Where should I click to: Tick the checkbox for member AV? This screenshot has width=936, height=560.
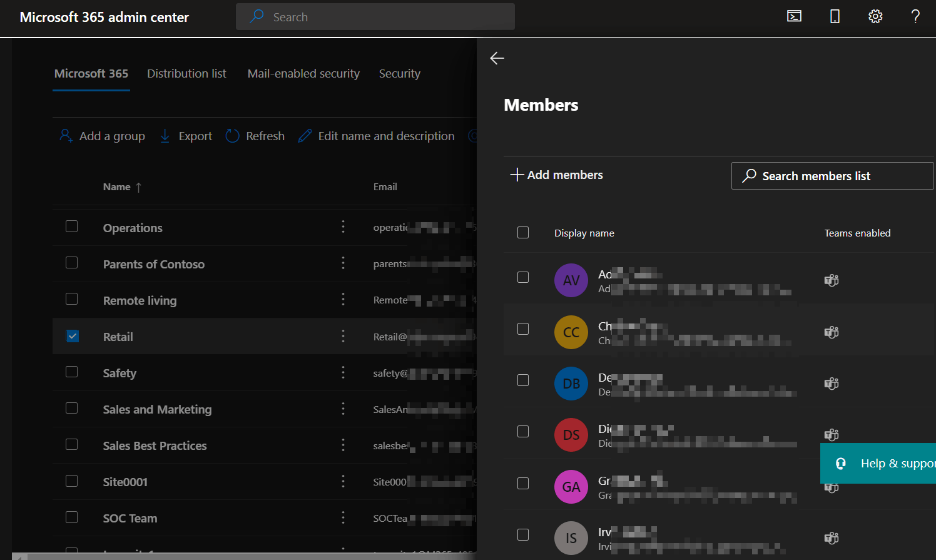click(523, 277)
